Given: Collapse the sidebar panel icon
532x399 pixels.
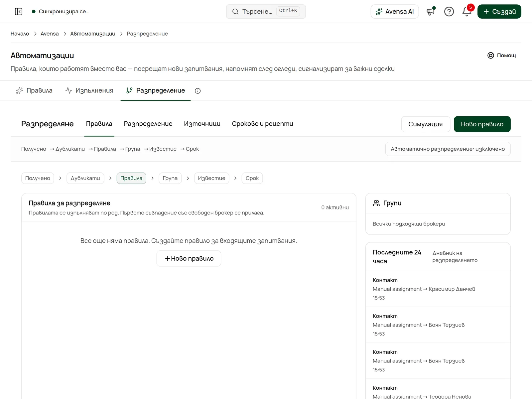Looking at the screenshot, I should (x=19, y=12).
